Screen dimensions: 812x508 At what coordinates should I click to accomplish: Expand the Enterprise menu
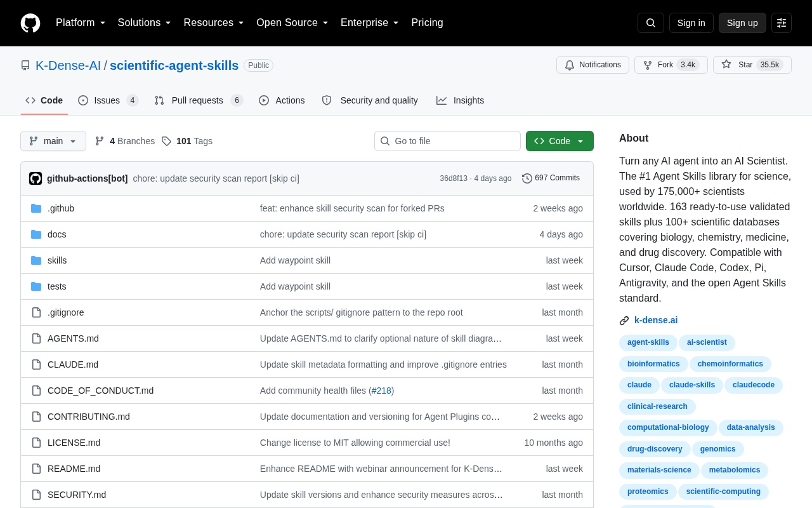click(370, 23)
